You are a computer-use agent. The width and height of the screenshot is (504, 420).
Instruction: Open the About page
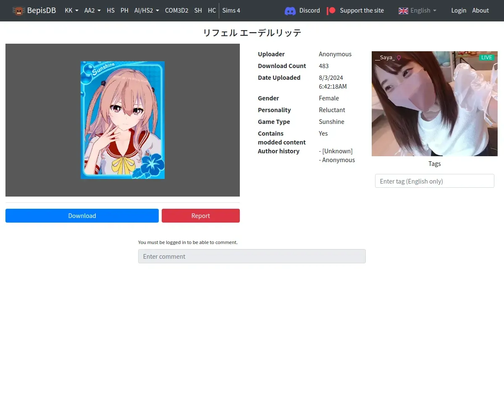pyautogui.click(x=480, y=10)
